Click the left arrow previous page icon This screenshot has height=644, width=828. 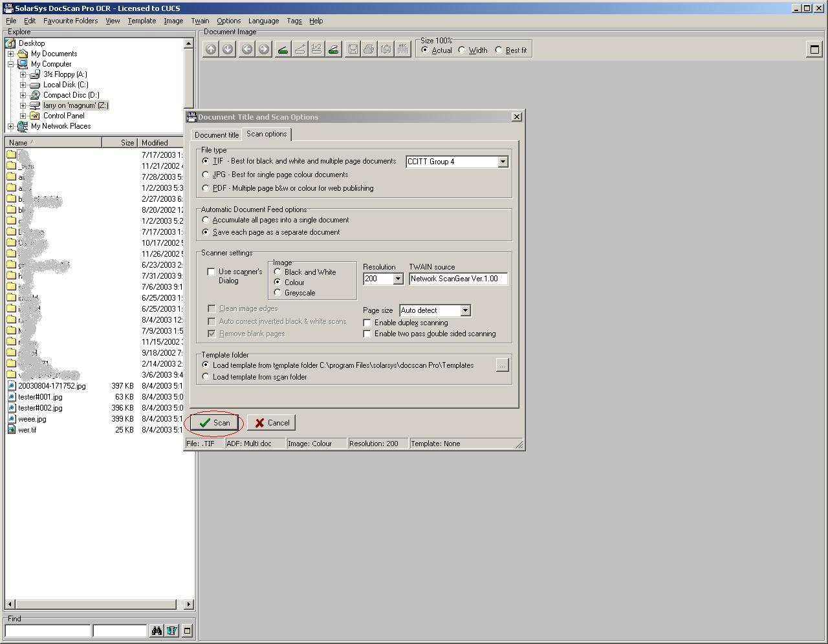pyautogui.click(x=246, y=48)
